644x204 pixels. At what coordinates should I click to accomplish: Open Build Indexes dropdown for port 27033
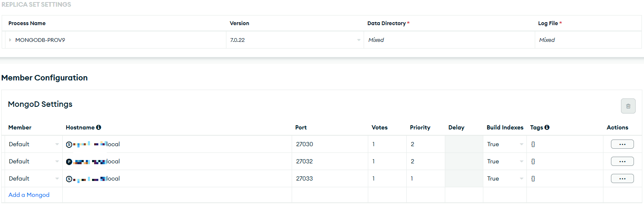tap(521, 178)
